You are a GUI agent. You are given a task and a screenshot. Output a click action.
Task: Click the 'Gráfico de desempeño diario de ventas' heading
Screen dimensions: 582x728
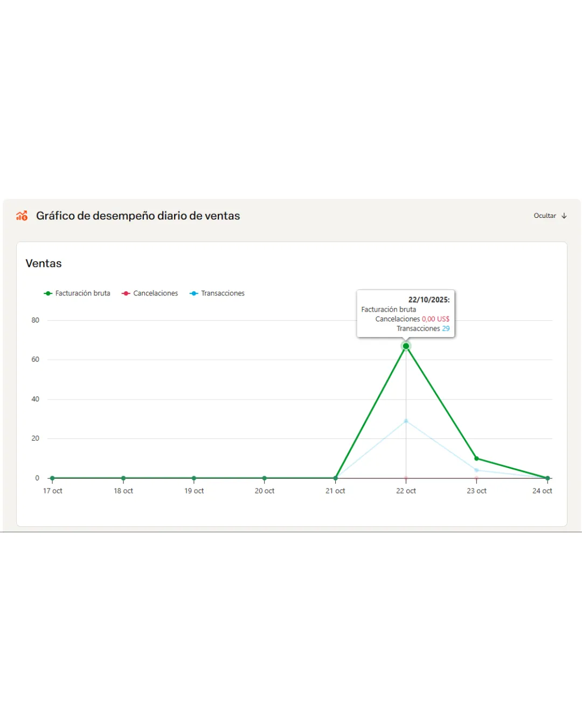tap(138, 216)
